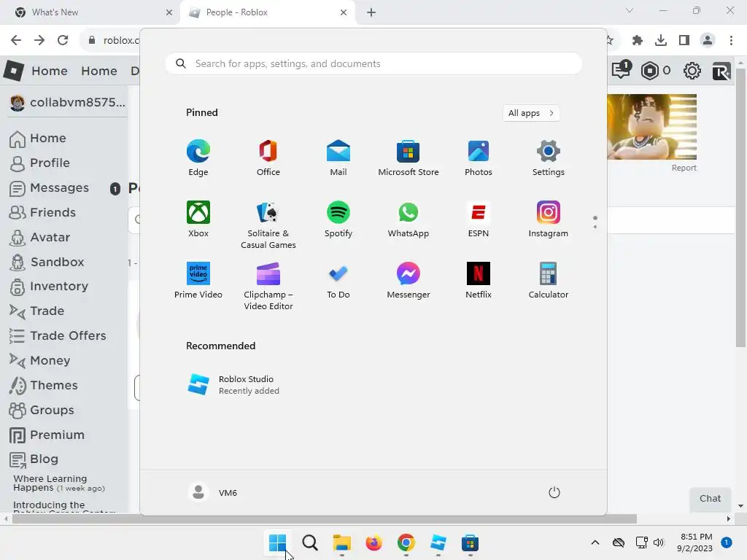Open Roblox notifications icon
Screen dimensions: 747x560
pyautogui.click(x=622, y=70)
